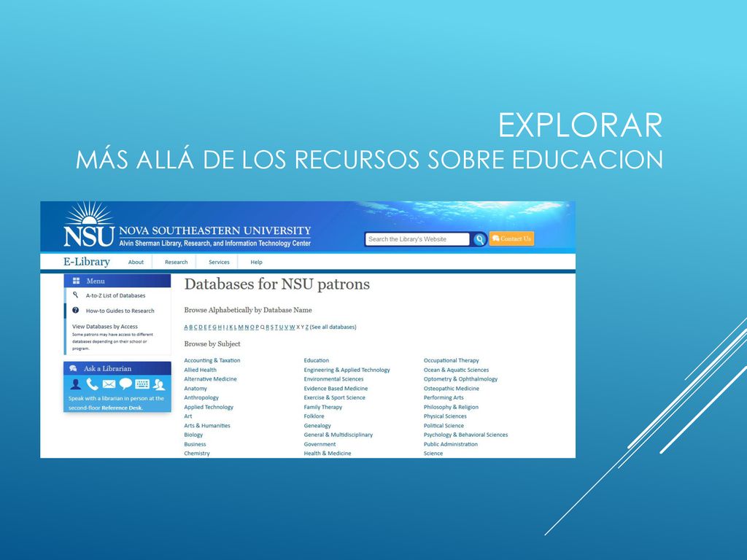747x560 pixels.
Task: Open Family Therapy subject
Action: click(x=323, y=407)
